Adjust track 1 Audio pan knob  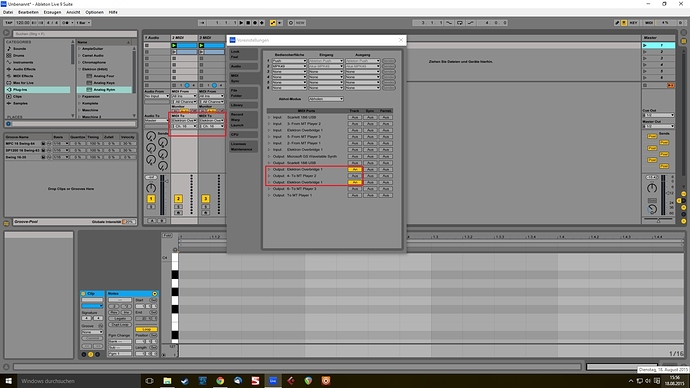(x=151, y=188)
